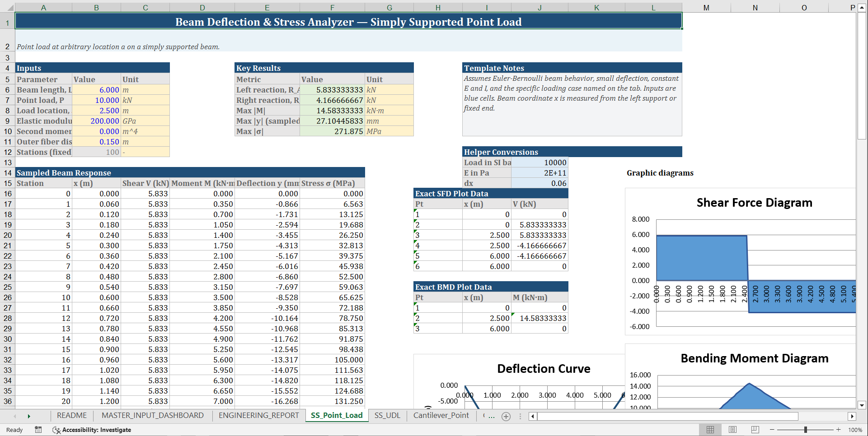Zoom in using the plus icon
868x436 pixels.
click(838, 430)
